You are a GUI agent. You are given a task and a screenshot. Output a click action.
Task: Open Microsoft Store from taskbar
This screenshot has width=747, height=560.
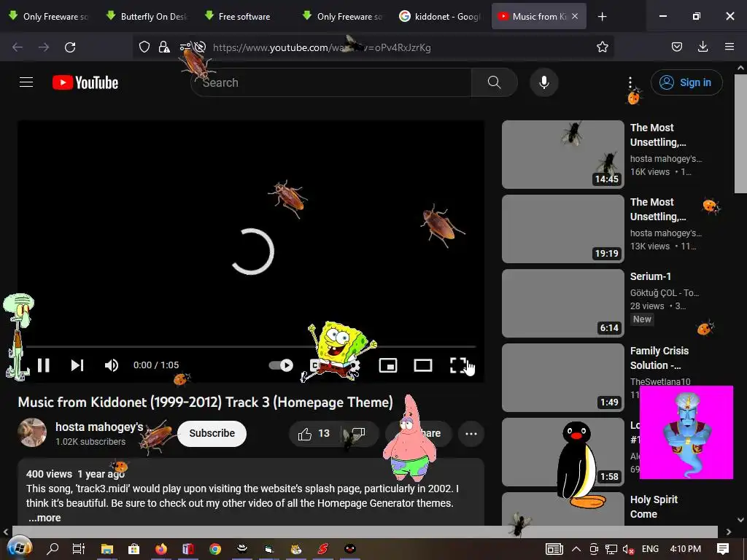tap(134, 548)
